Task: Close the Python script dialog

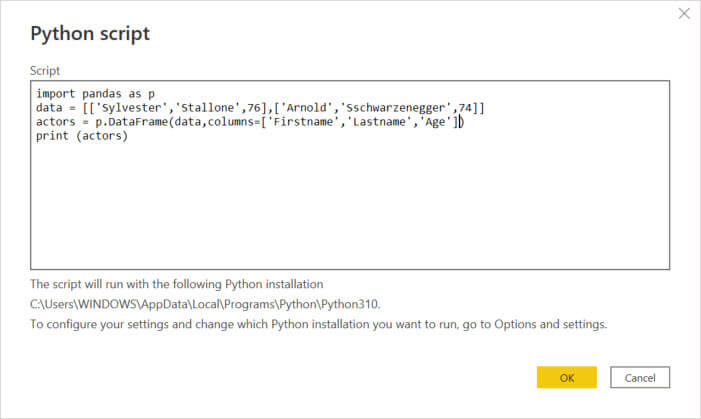Action: (684, 14)
